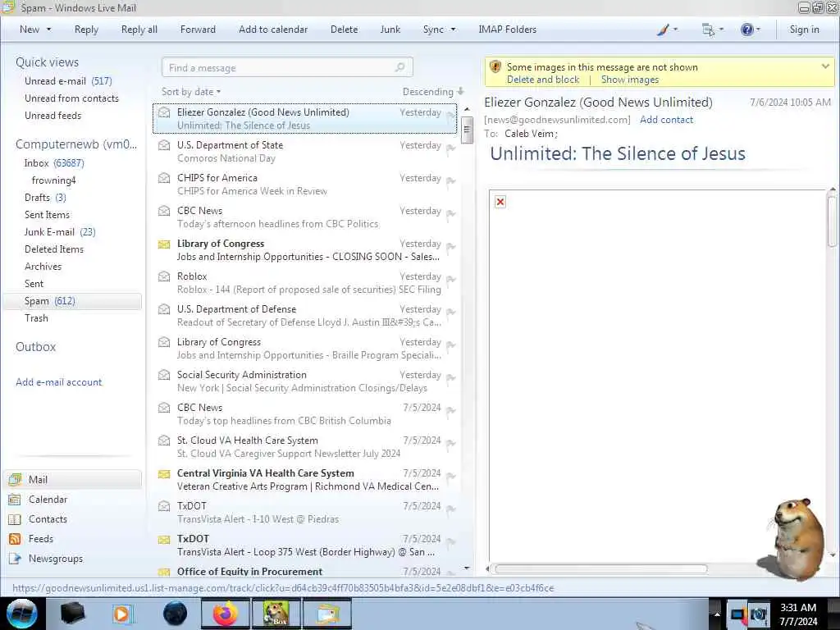This screenshot has width=840, height=630.
Task: Click the Calendar icon in the navigation pane
Action: [x=15, y=500]
